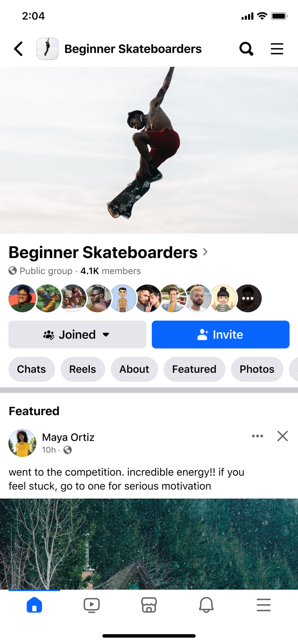298x644 pixels.
Task: Dismiss Maya Ortiz's featured post
Action: 283,436
